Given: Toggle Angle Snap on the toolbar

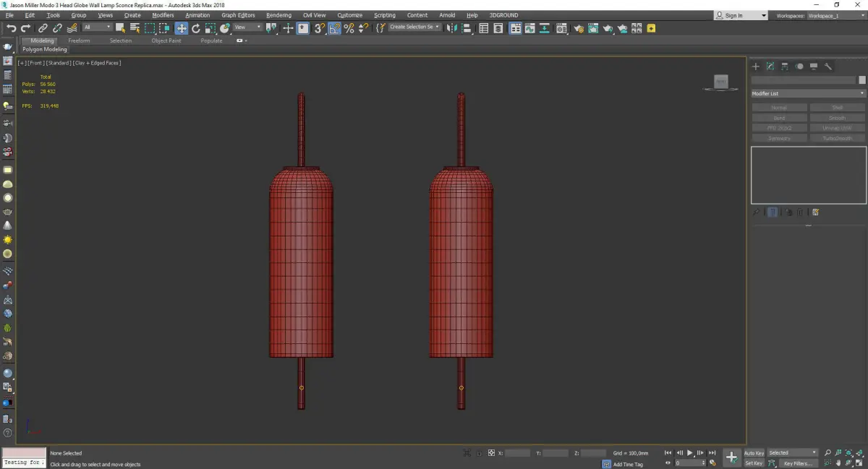Looking at the screenshot, I should (334, 28).
